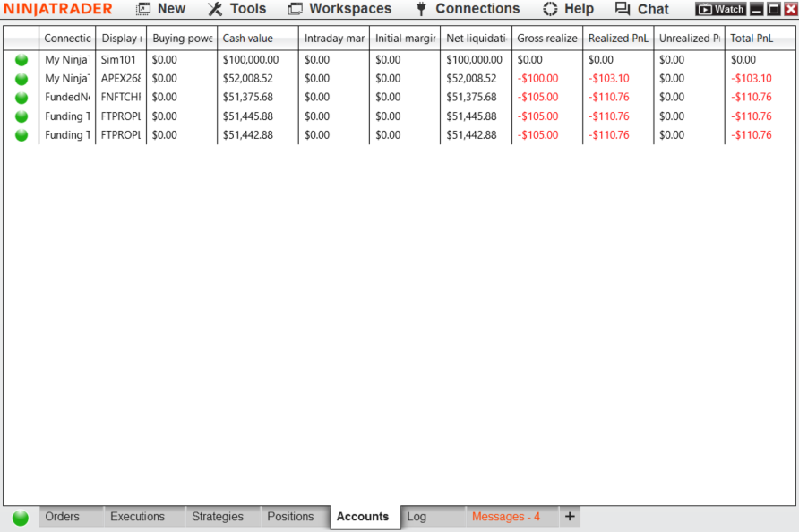Click green status icon for Sim101 row

pos(21,60)
